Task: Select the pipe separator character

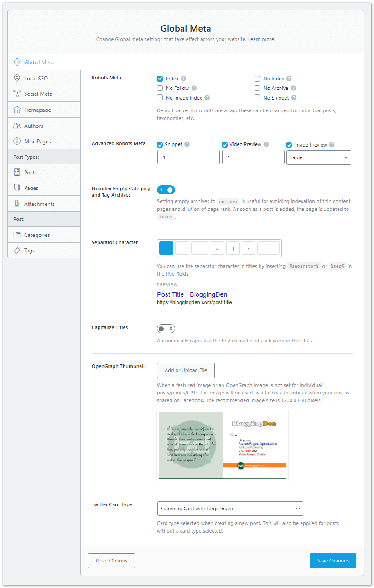Action: pyautogui.click(x=233, y=249)
